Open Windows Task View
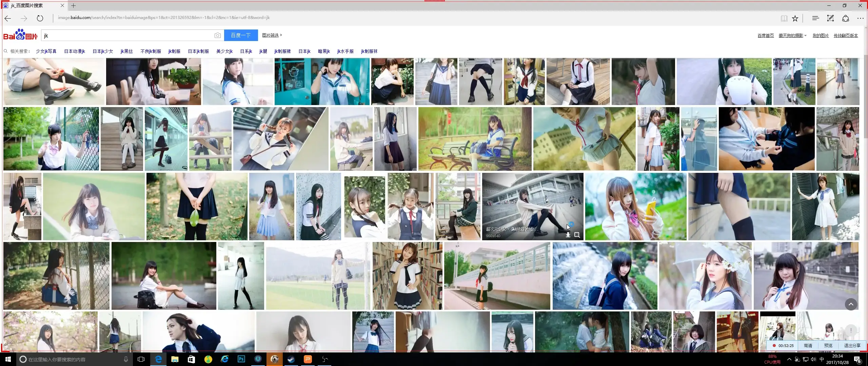 pos(141,359)
